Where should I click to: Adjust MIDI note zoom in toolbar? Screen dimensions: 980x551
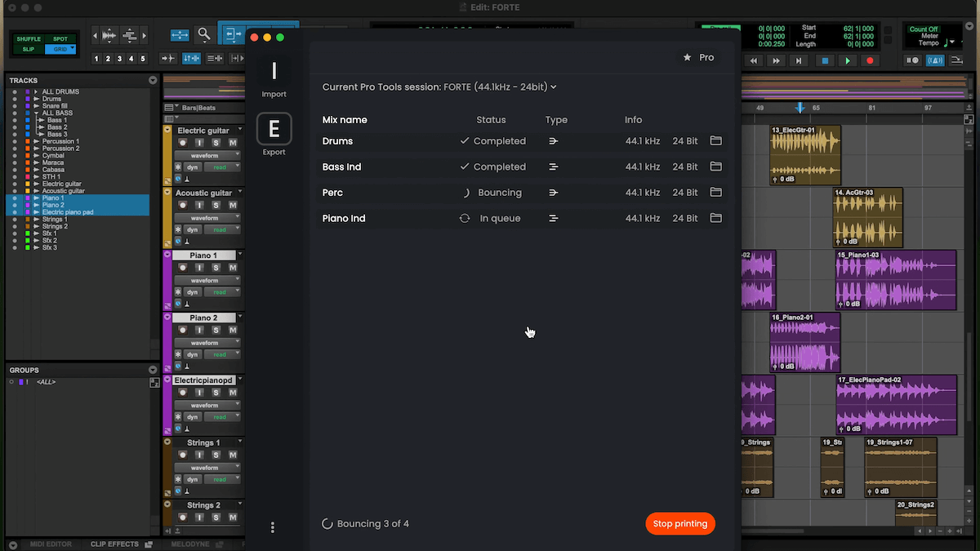(130, 35)
